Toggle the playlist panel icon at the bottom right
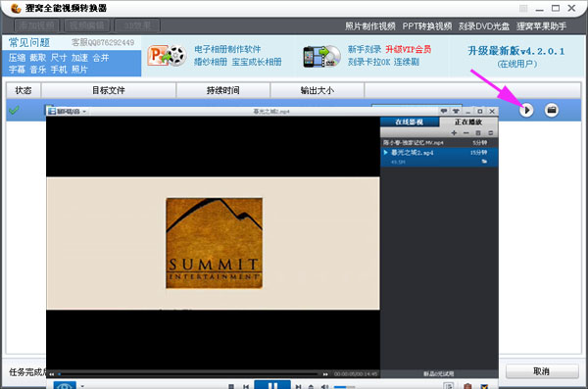This screenshot has height=389, width=588. coord(448,386)
